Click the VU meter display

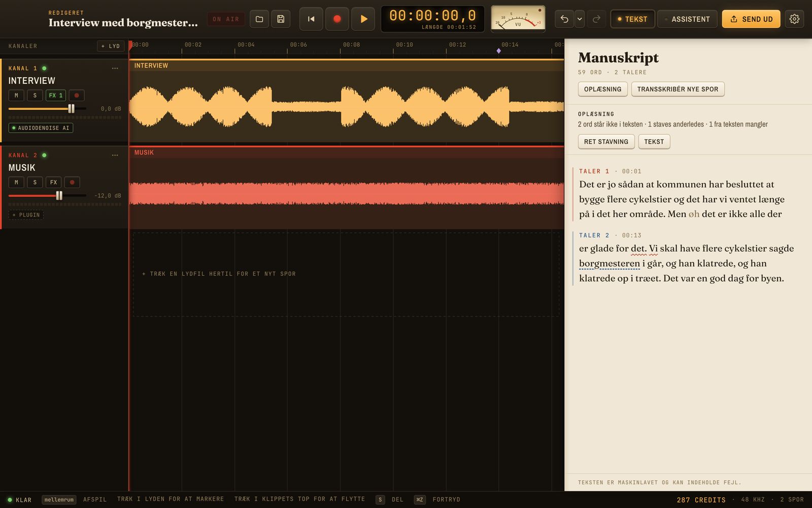point(518,19)
